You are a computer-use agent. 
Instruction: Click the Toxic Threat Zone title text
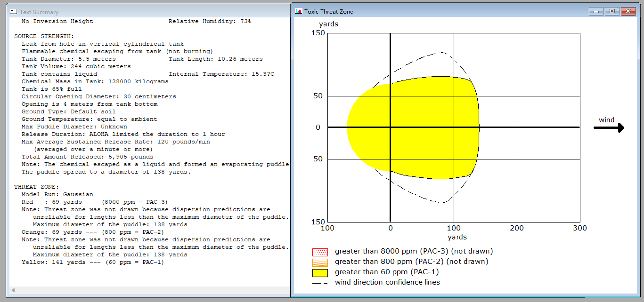coord(329,11)
